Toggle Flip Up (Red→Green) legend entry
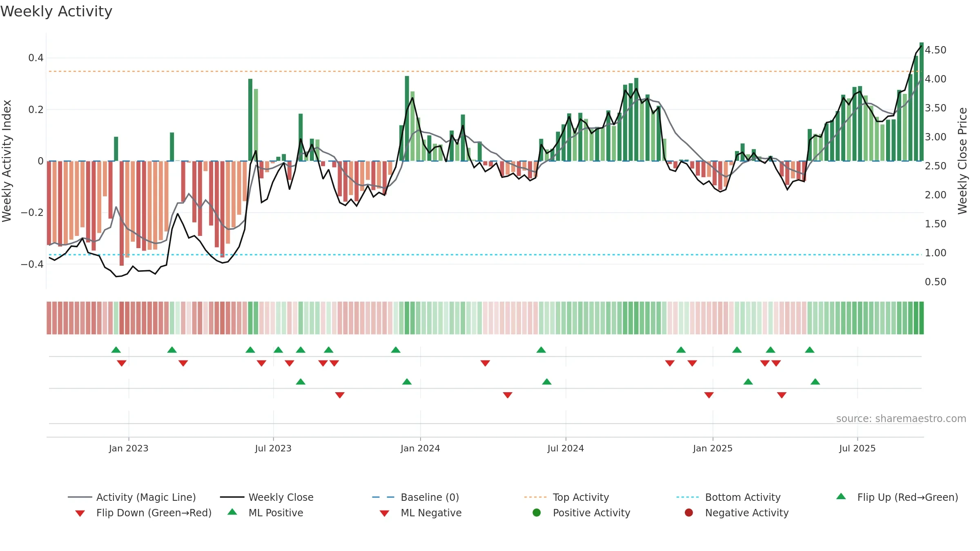 pos(897,497)
